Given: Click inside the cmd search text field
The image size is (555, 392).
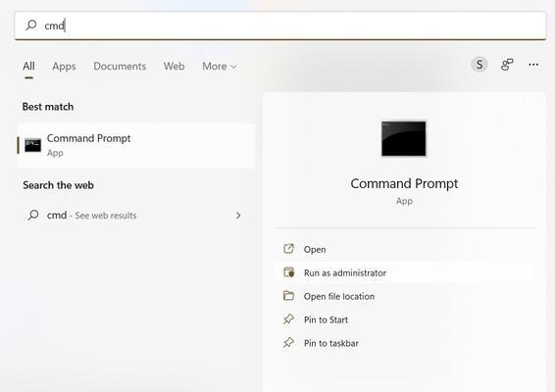Looking at the screenshot, I should coord(280,25).
